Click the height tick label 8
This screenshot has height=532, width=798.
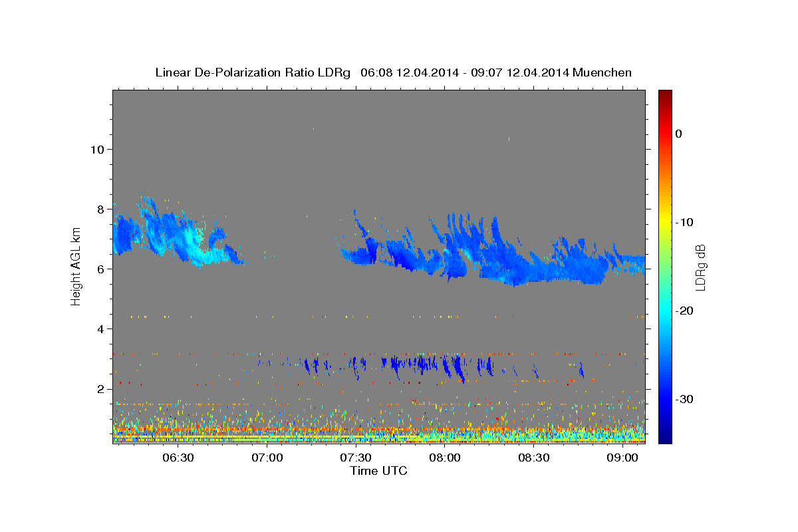click(99, 209)
